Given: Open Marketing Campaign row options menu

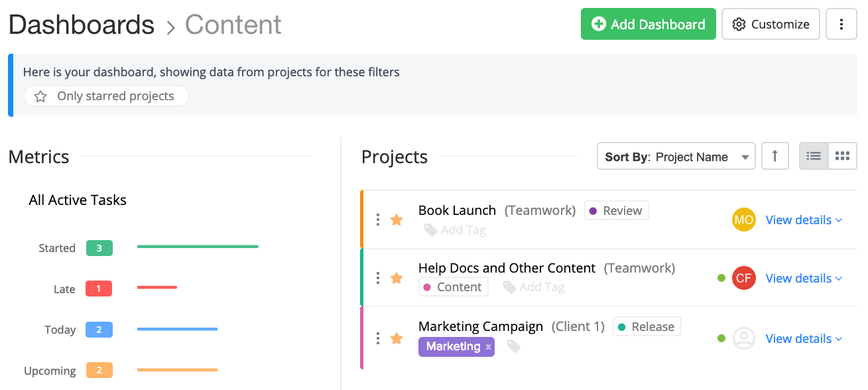Looking at the screenshot, I should [x=378, y=338].
